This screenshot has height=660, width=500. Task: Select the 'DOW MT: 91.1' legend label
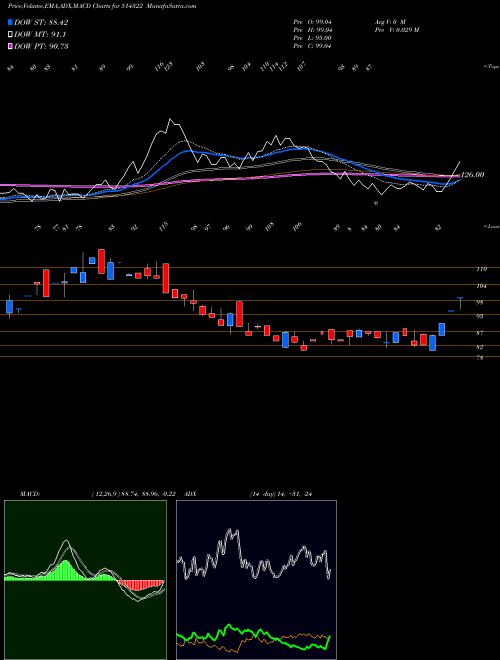(40, 35)
